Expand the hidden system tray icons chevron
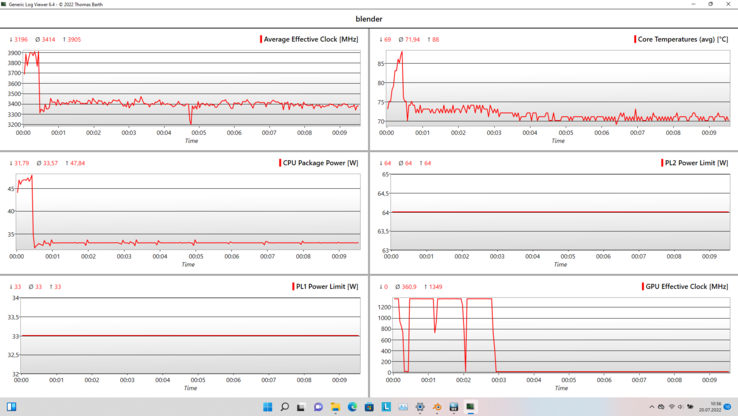The height and width of the screenshot is (416, 738). point(651,407)
